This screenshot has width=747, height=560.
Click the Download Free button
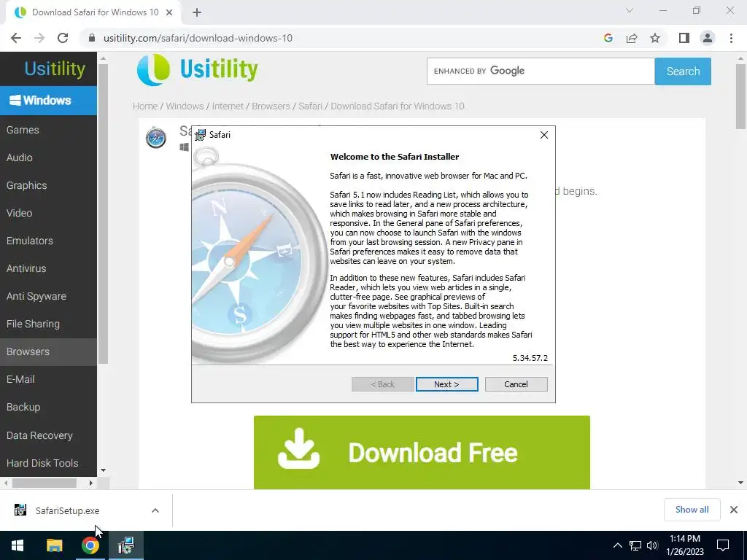pos(422,452)
